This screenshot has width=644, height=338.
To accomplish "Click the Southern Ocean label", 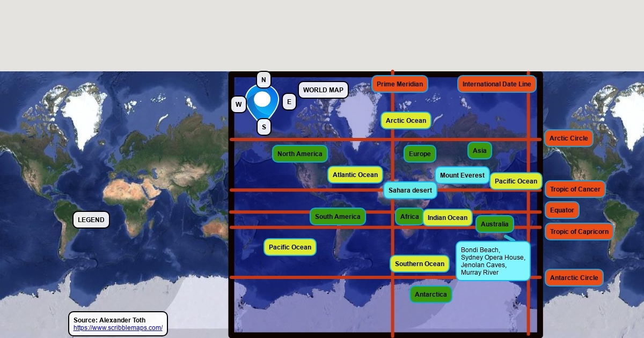I will [x=420, y=264].
